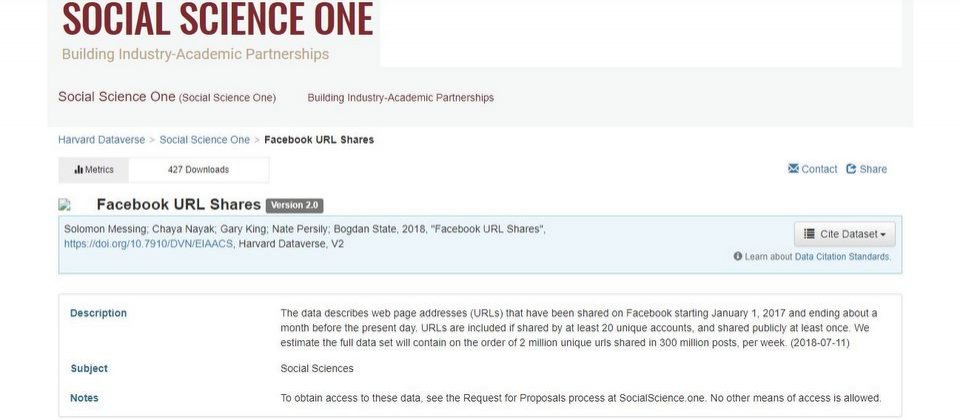The image size is (960, 420).
Task: Open Social Science One breadcrumb link
Action: [x=204, y=140]
